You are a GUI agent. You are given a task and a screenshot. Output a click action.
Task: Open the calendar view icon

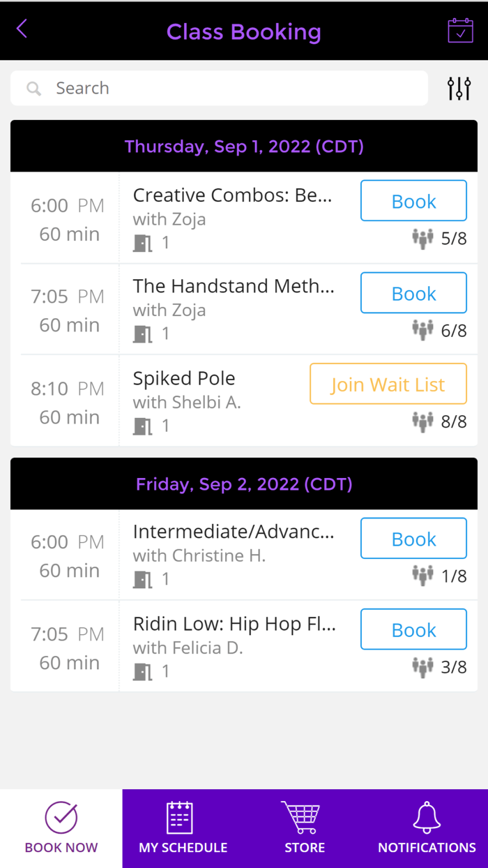(460, 31)
